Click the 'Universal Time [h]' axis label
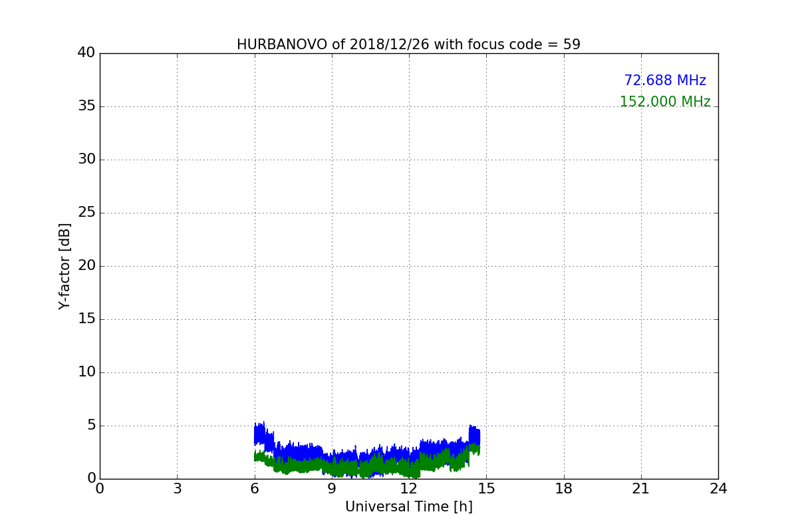798x532 pixels. 409,507
